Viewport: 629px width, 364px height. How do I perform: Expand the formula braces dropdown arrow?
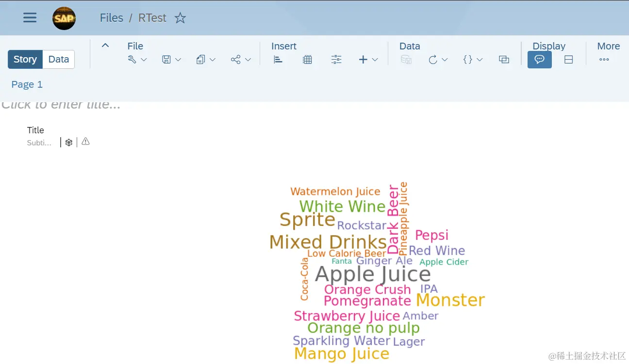click(x=480, y=60)
